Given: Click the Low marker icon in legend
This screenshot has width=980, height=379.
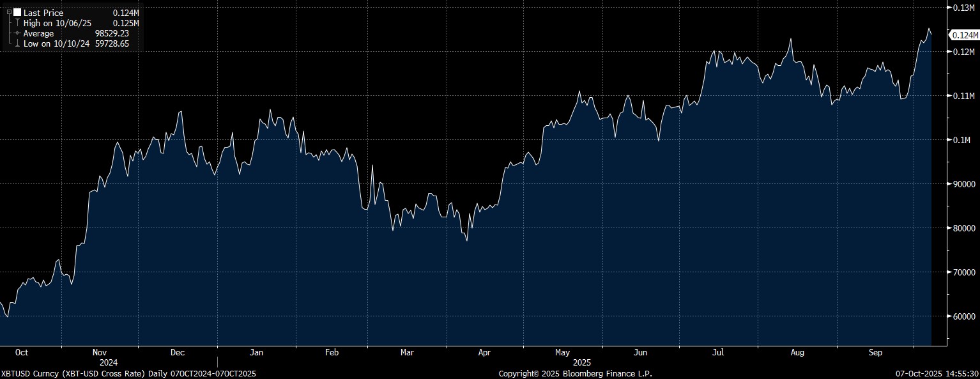Looking at the screenshot, I should pos(17,43).
